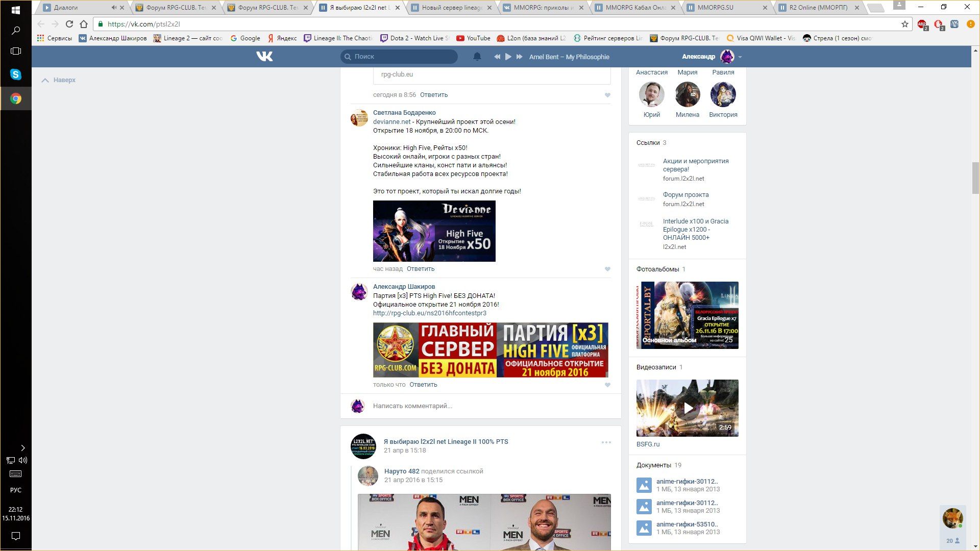Open Skype from the Windows taskbar
This screenshot has width=980, height=551.
coord(16,74)
